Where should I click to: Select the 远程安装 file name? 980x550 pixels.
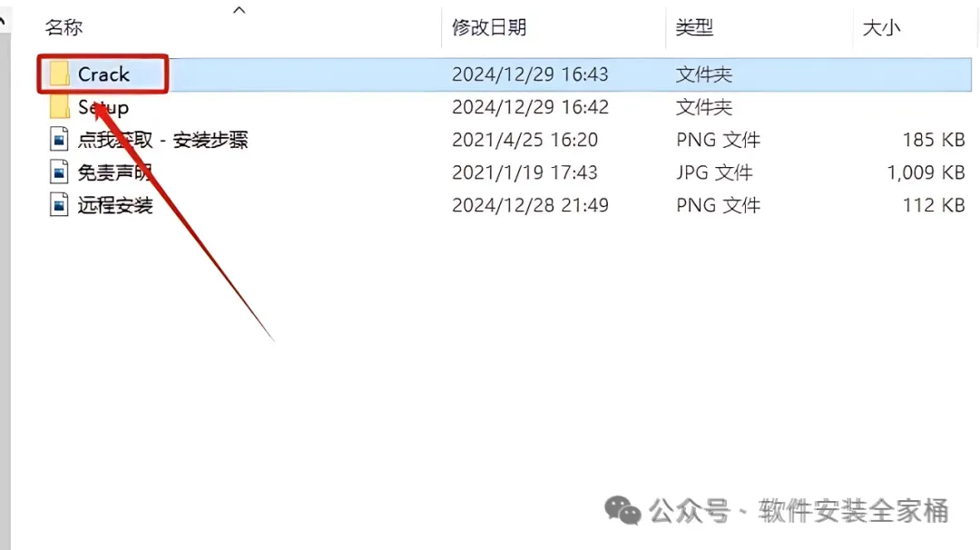[115, 205]
